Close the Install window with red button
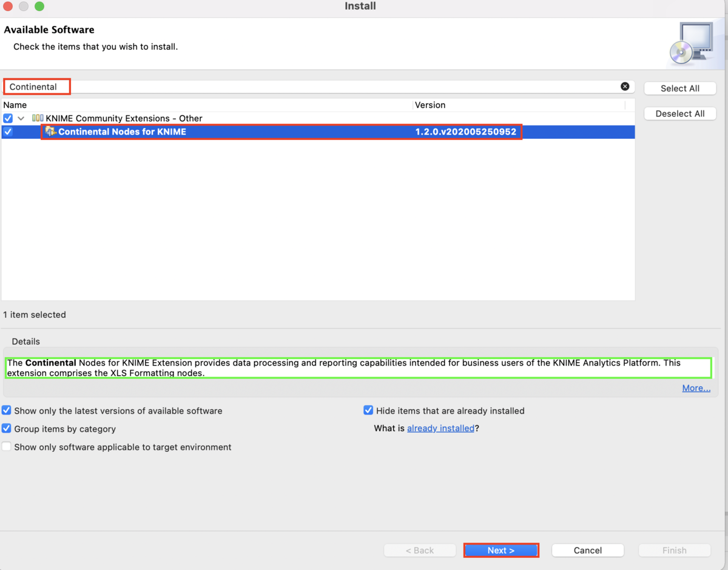The height and width of the screenshot is (570, 728). [8, 6]
